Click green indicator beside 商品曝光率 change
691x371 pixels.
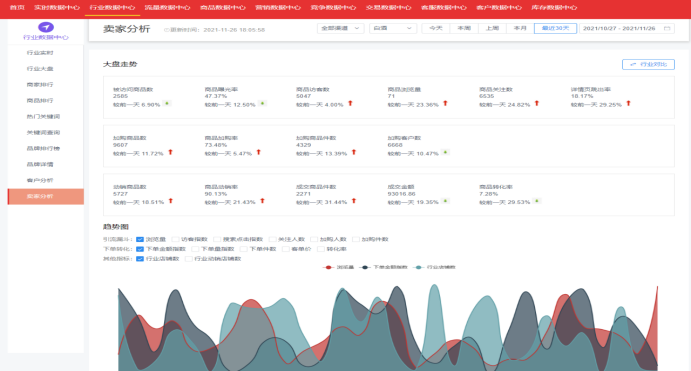263,104
